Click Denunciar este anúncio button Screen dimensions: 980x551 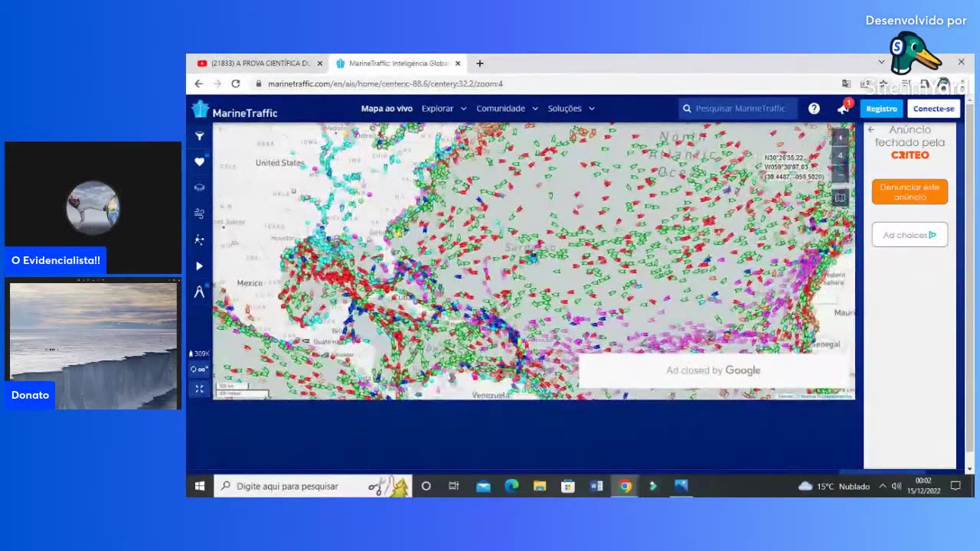click(910, 192)
